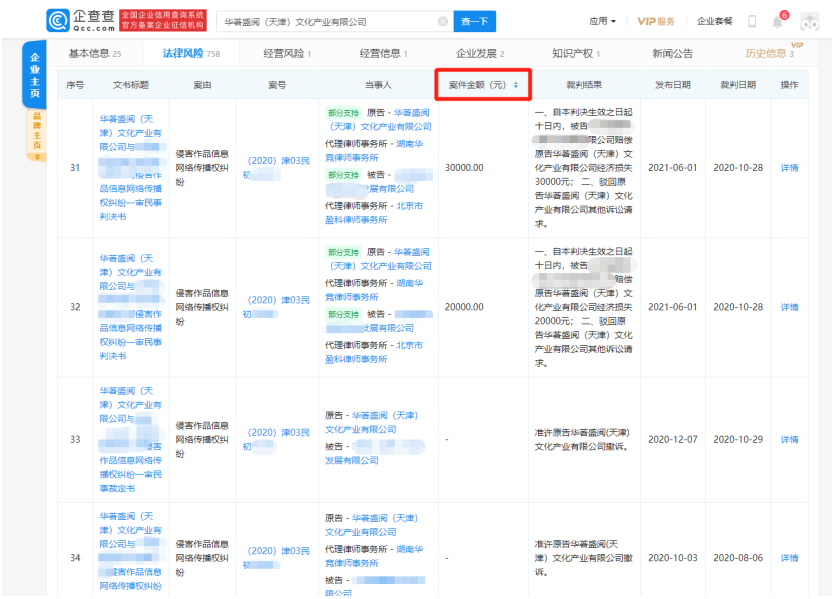The width and height of the screenshot is (835, 599).
Task: Open 北京市盈科律师事务所 link in row 31
Action: coord(374,213)
